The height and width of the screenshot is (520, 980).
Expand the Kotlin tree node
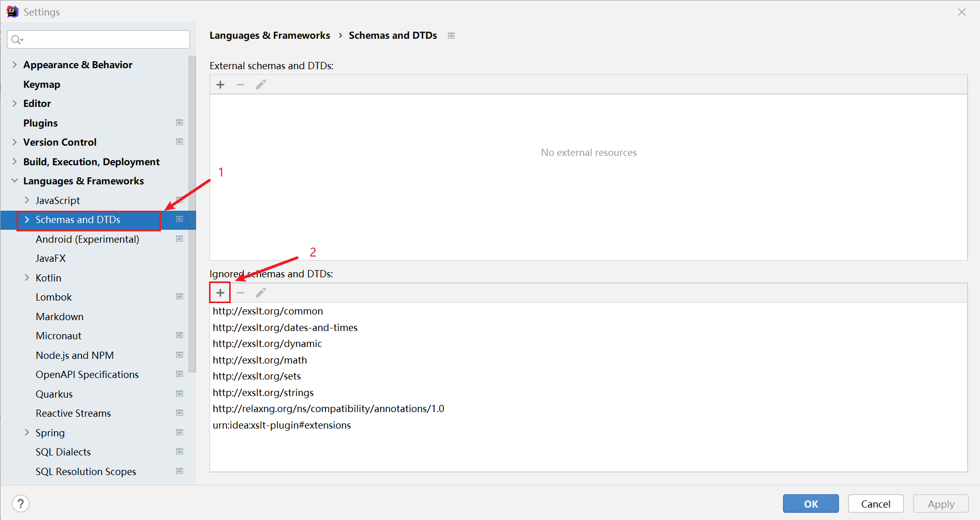point(27,277)
